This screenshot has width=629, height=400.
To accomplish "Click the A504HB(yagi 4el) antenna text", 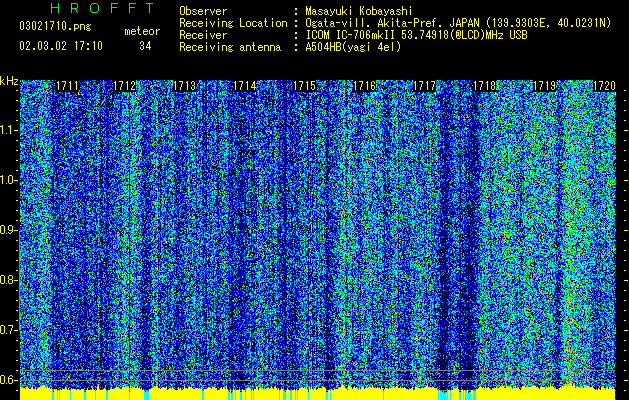I will point(353,47).
